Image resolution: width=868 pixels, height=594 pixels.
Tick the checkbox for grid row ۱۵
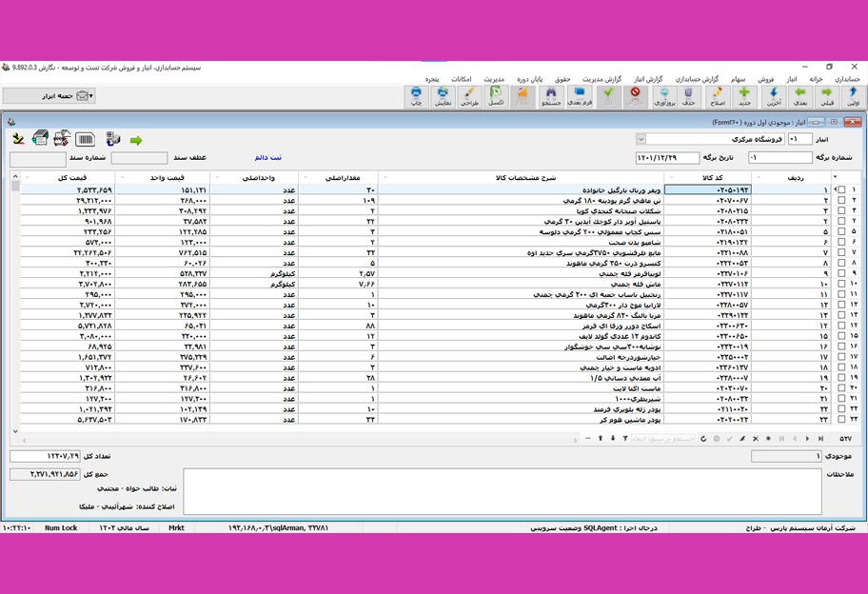pos(841,335)
